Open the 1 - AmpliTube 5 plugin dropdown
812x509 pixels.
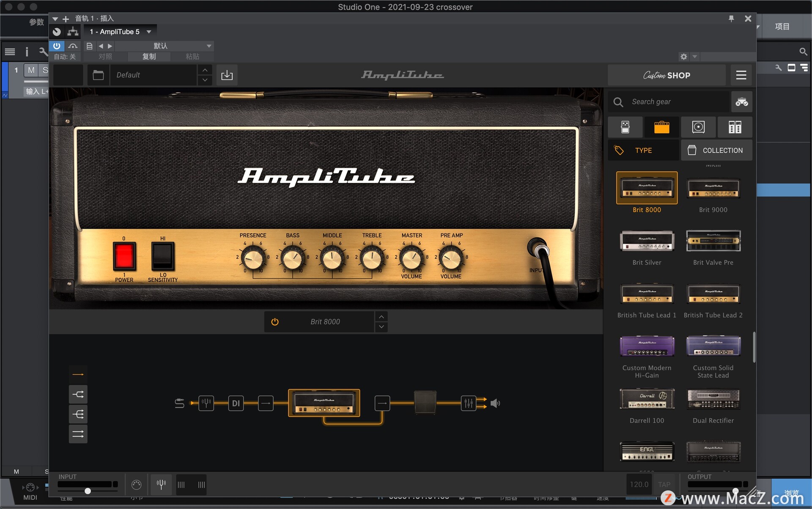[x=120, y=32]
